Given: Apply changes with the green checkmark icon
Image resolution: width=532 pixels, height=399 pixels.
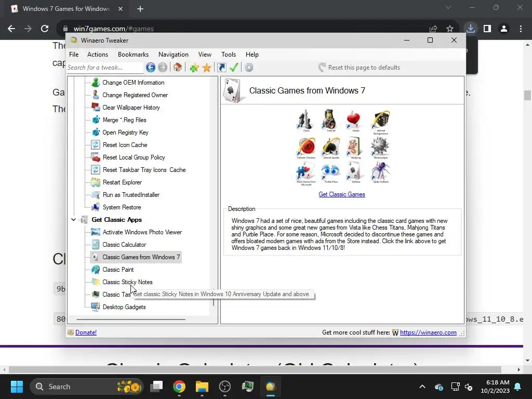Looking at the screenshot, I should [234, 68].
